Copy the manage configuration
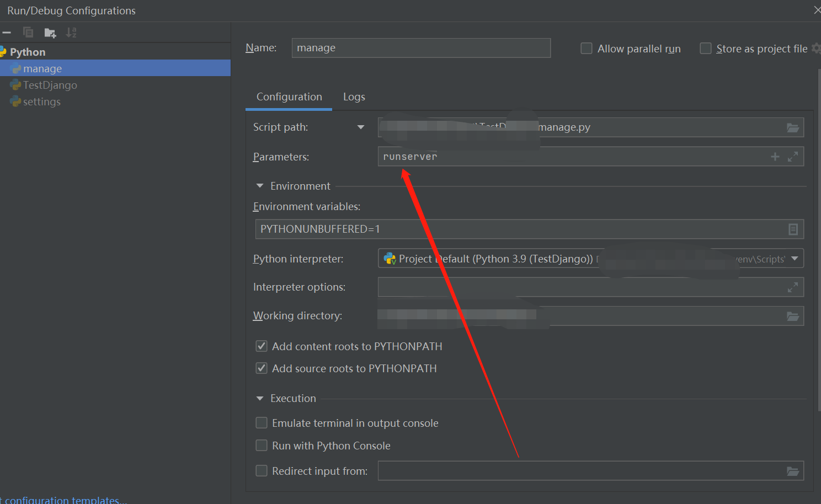Screen dimensions: 821x504 28,32
